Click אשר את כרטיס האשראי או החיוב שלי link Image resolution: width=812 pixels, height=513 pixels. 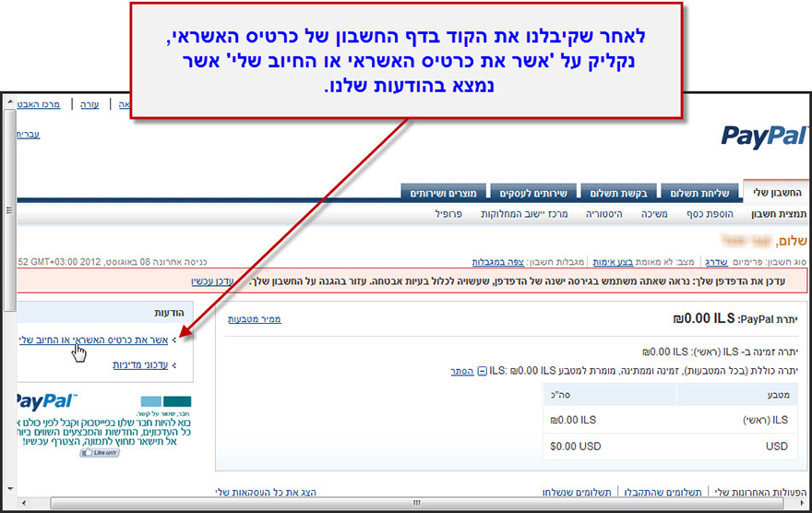click(94, 340)
